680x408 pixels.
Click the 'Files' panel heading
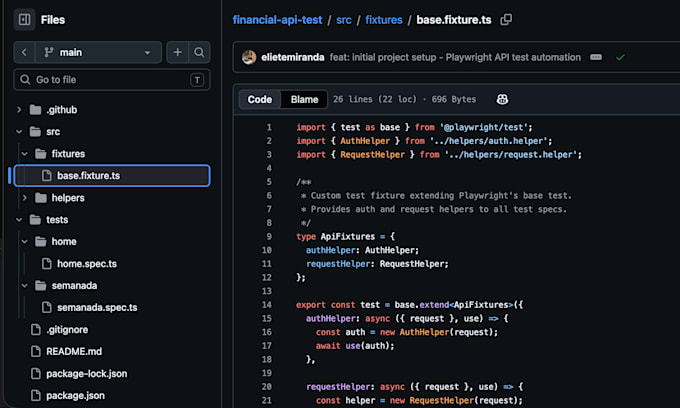[52, 20]
